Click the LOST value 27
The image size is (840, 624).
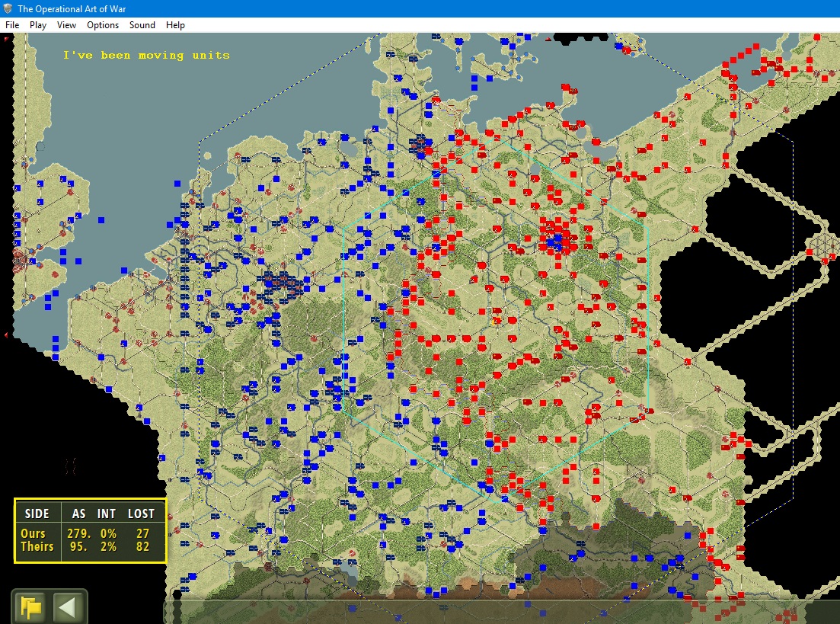(142, 533)
